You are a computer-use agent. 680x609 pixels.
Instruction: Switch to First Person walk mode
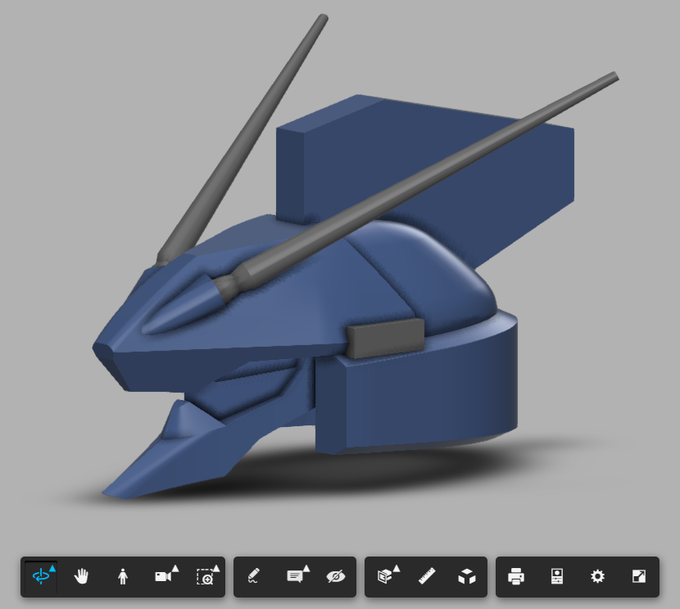123,577
